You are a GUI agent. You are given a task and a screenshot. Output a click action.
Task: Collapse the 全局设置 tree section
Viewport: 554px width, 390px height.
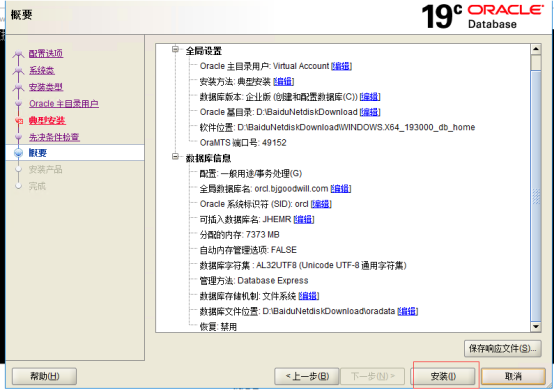coord(175,49)
